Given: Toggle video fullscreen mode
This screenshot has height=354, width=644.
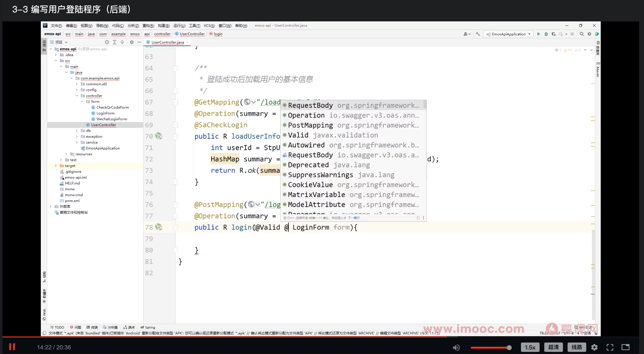Looking at the screenshot, I should pos(610,347).
